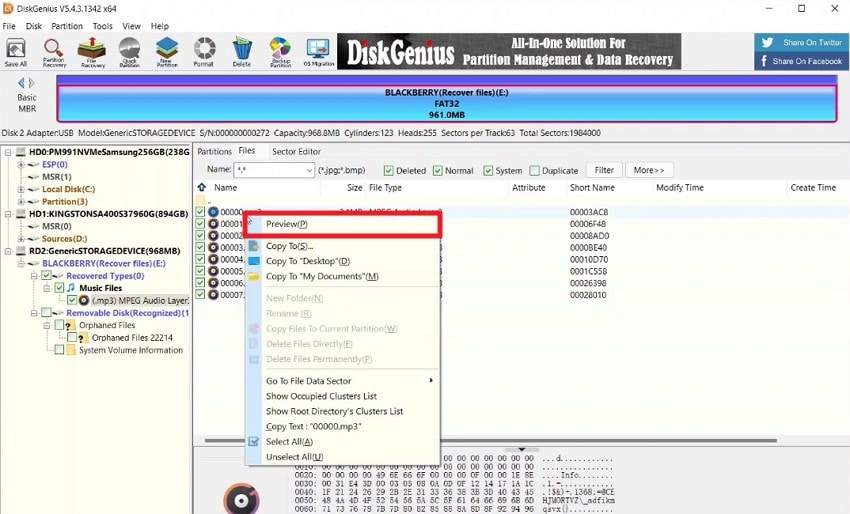Viewport: 850px width, 514px height.
Task: Open the Tools menu
Action: 102,26
